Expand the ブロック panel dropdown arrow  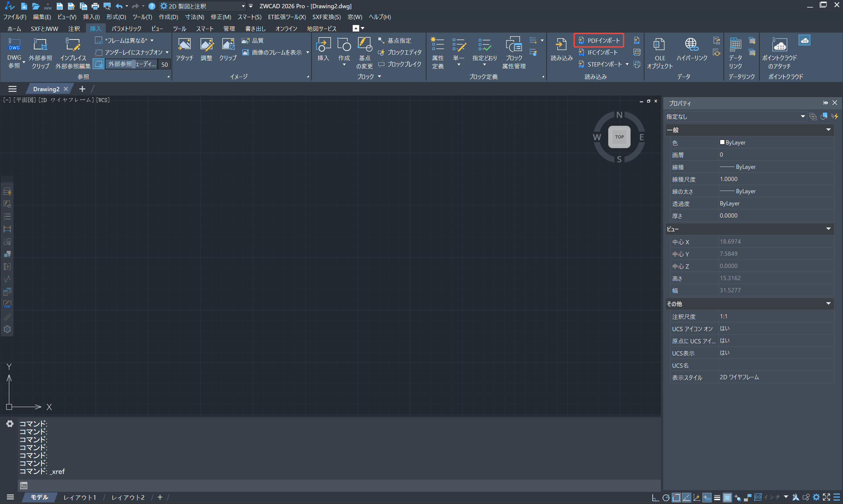(x=379, y=77)
